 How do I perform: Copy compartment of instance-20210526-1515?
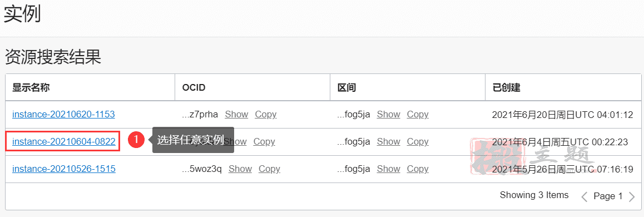418,169
